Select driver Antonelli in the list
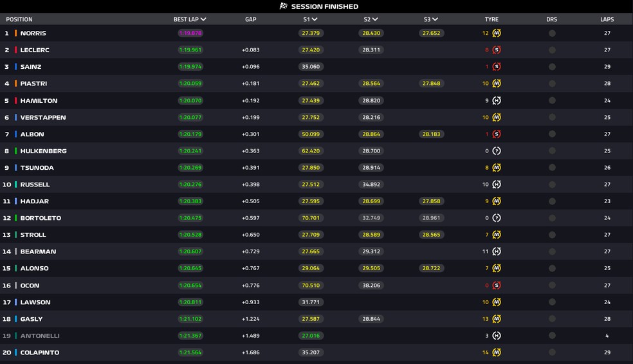The width and height of the screenshot is (633, 364). pyautogui.click(x=40, y=336)
